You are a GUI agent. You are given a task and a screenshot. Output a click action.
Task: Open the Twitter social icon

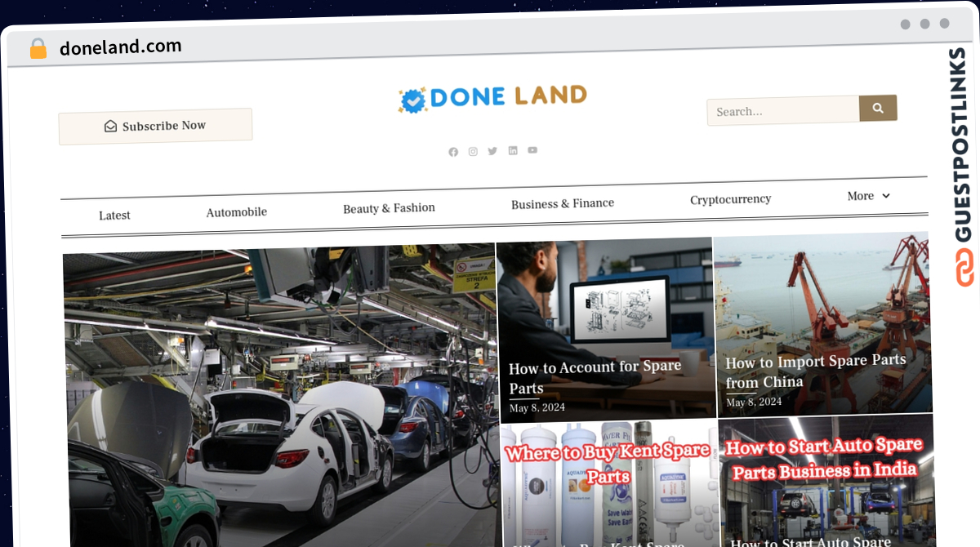[492, 151]
